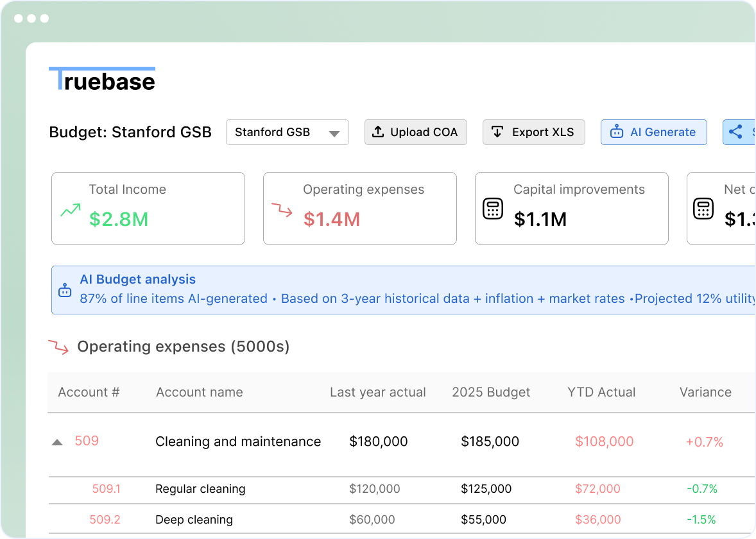Click the $60,000 last year actual cell
Screen dimensions: 756x539
pyautogui.click(x=372, y=519)
